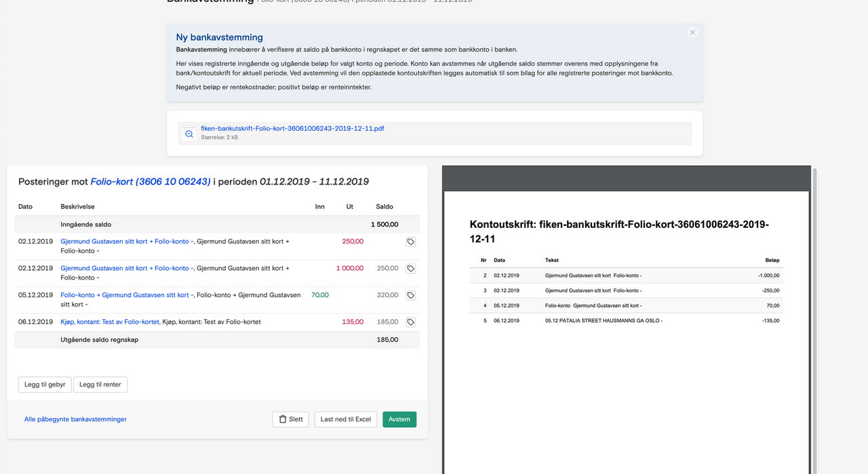Click the green 70,00 amount in the Inn column

tap(320, 295)
